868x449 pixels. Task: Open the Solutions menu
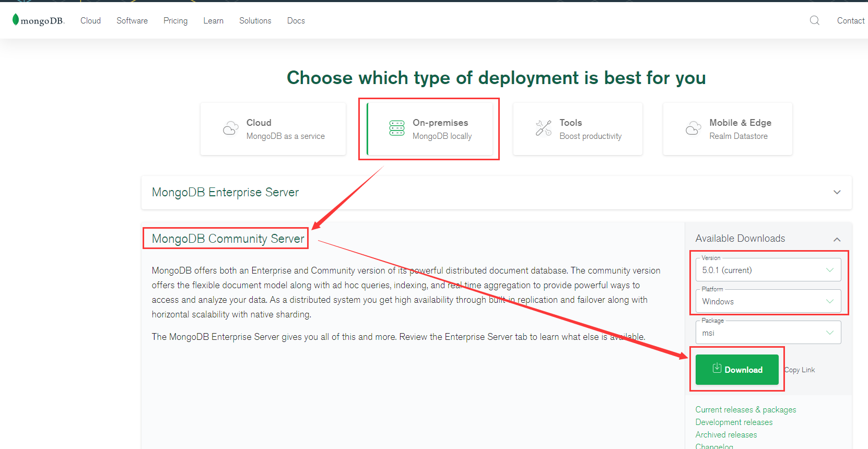[255, 20]
